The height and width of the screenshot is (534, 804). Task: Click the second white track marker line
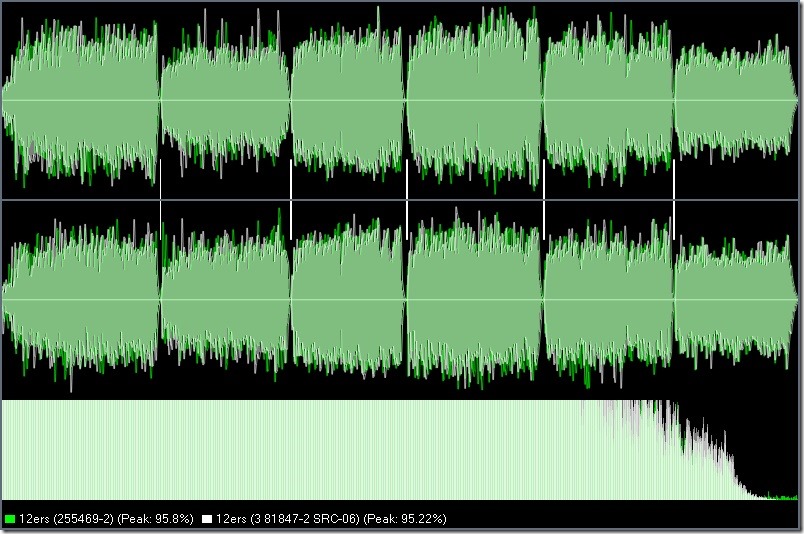291,200
